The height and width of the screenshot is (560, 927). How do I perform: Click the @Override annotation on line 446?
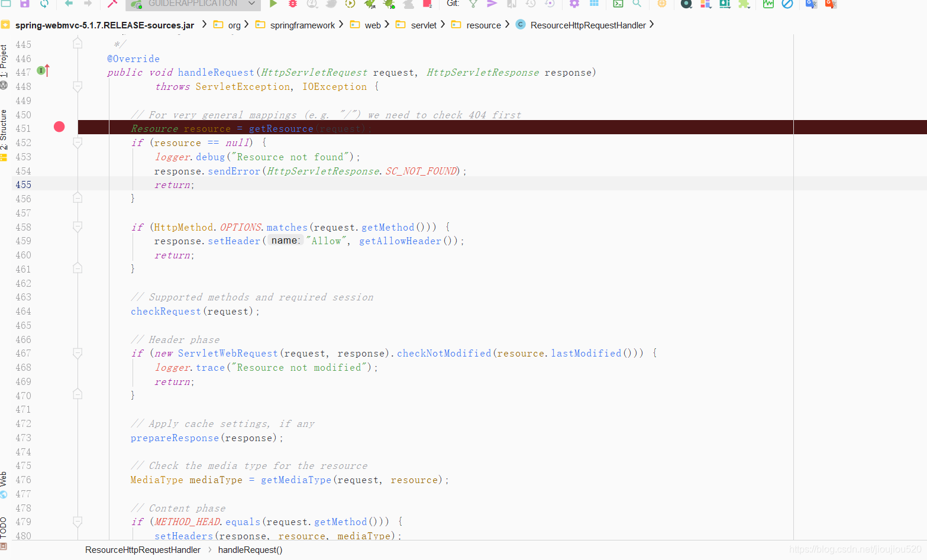coord(133,59)
